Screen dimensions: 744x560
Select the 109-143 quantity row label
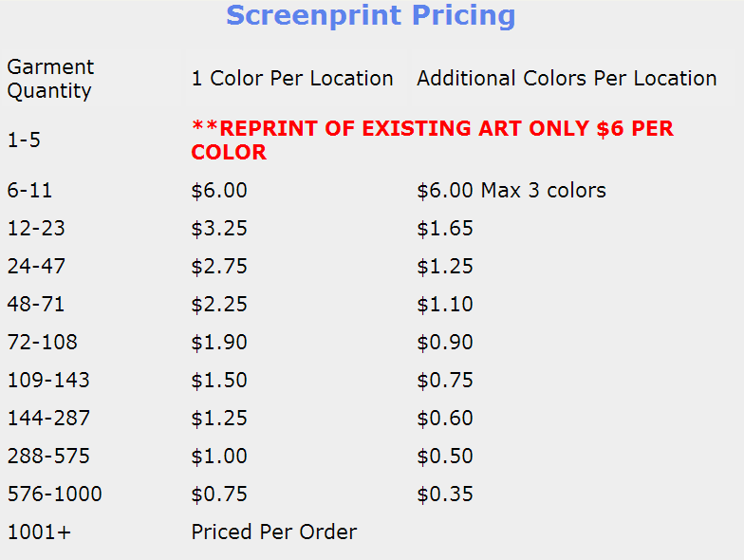point(48,381)
